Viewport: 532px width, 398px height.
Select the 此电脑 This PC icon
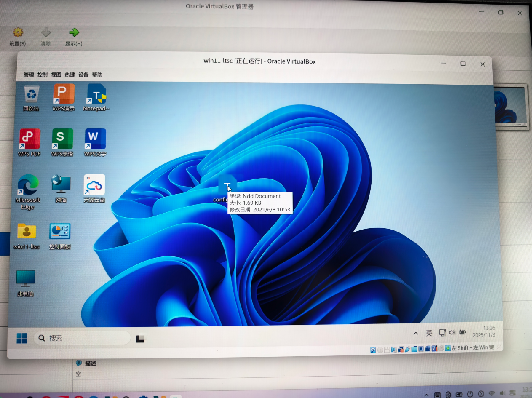(x=25, y=283)
